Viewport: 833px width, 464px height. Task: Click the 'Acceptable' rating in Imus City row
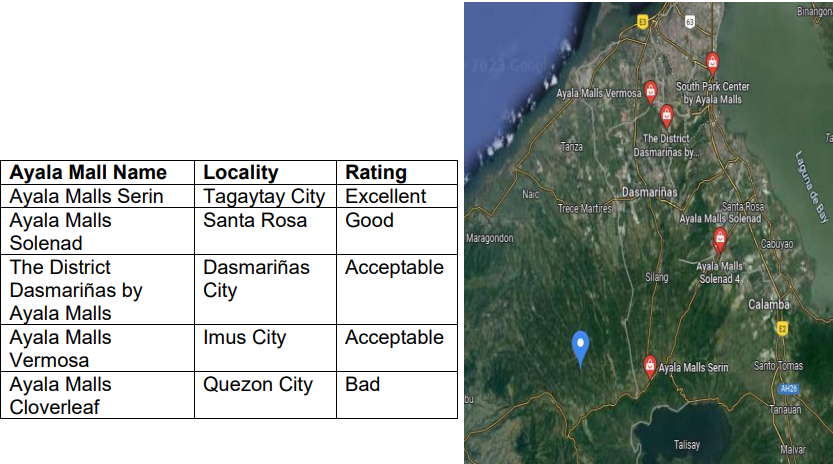[397, 348]
